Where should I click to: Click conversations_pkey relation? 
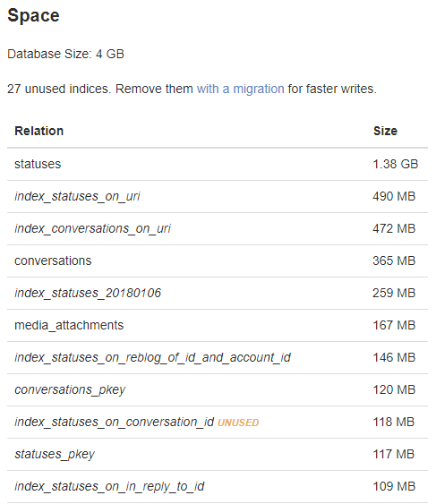click(70, 390)
